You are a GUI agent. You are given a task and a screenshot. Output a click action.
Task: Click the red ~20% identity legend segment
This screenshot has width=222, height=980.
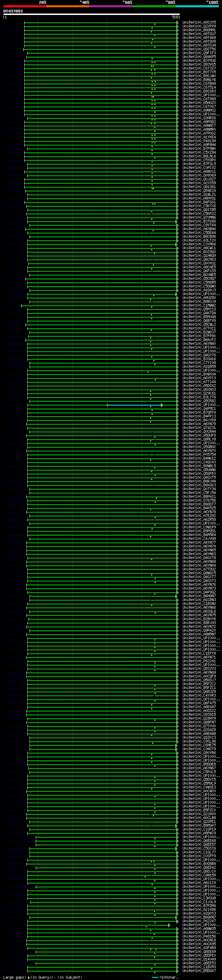25,6
